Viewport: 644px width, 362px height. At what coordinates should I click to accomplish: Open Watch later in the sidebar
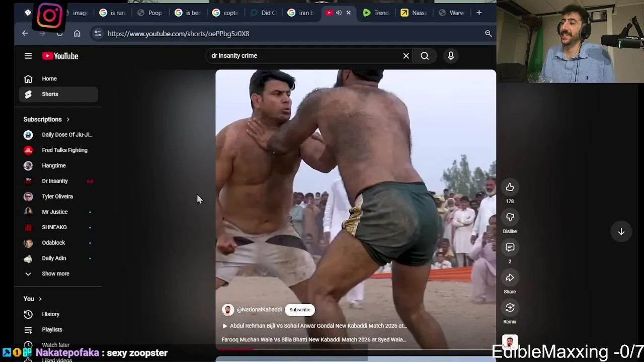(x=58, y=345)
